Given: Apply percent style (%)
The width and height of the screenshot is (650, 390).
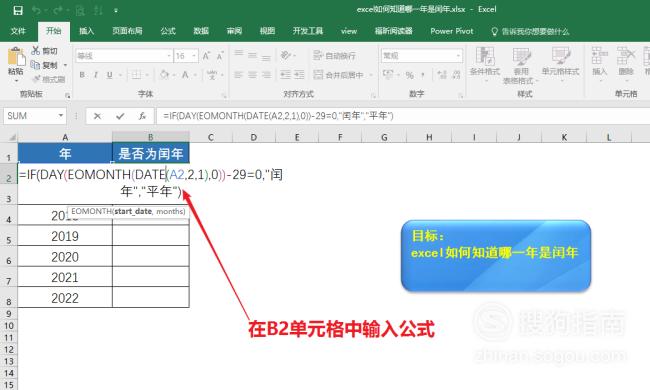Looking at the screenshot, I should coord(410,75).
